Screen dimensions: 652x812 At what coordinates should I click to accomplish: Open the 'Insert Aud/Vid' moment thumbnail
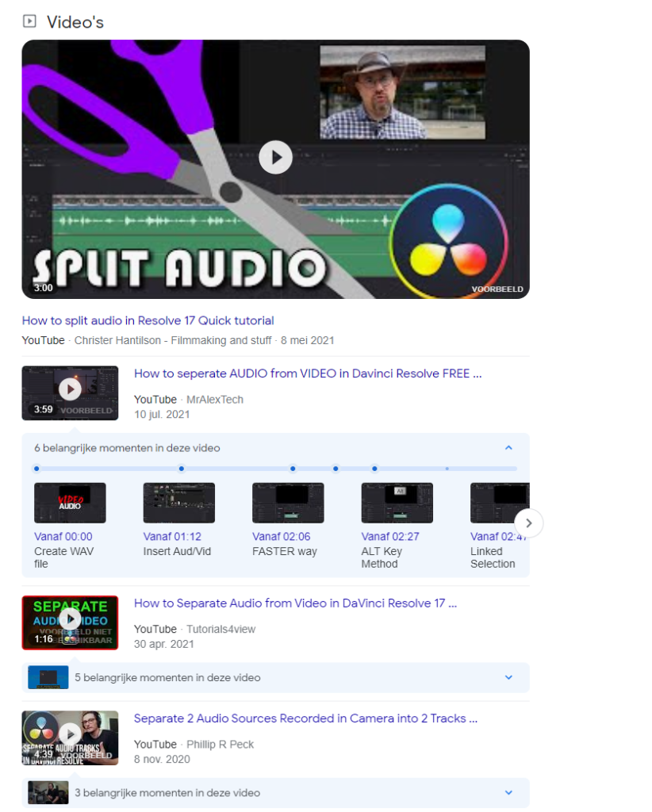pyautogui.click(x=179, y=503)
